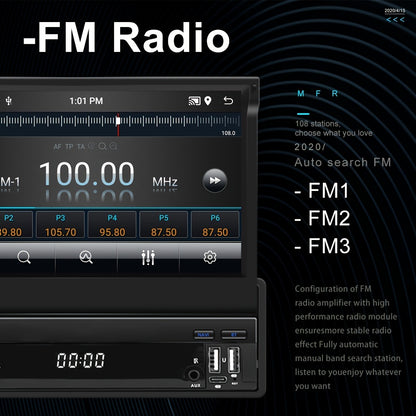416x416 pixels.
Task: Seek forward with the fast-forward button
Action: [x=215, y=181]
